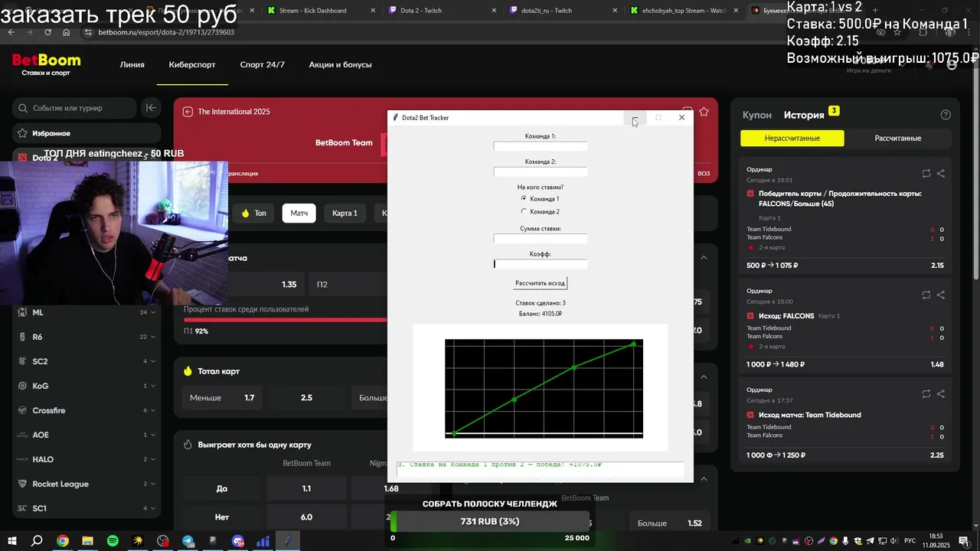Select the Карта 1 market filter
The image size is (980, 551).
pos(345,213)
